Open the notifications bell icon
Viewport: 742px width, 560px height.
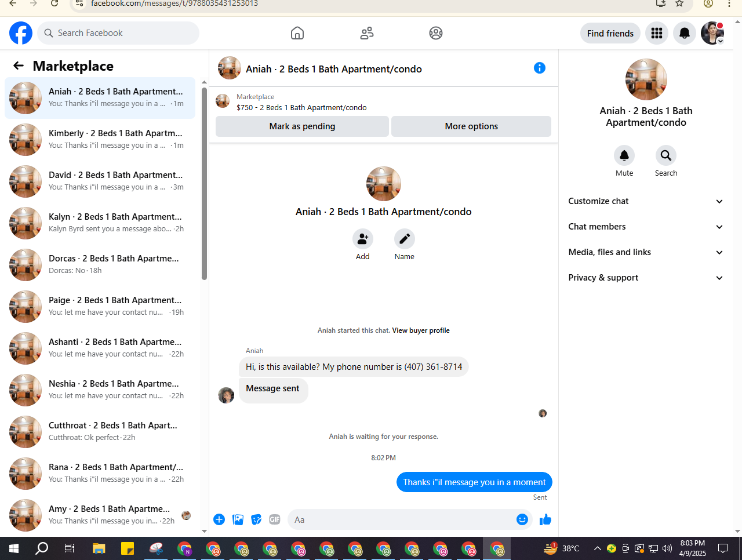click(x=685, y=33)
